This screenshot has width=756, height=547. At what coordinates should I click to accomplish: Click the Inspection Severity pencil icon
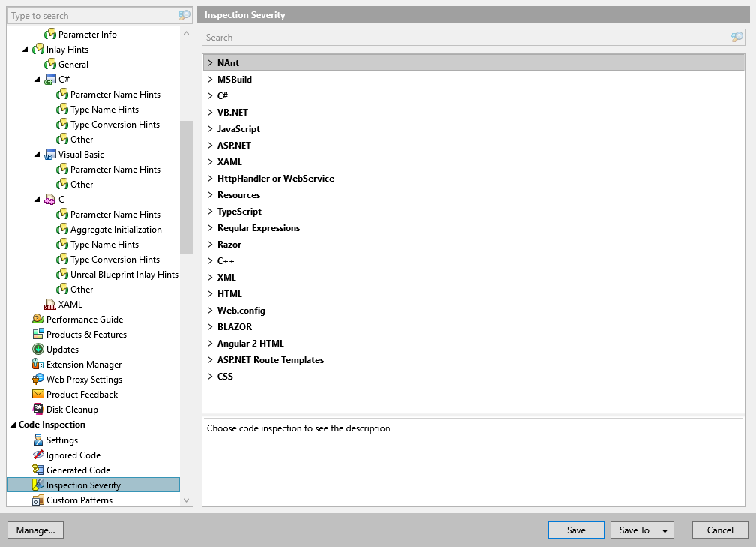point(37,485)
